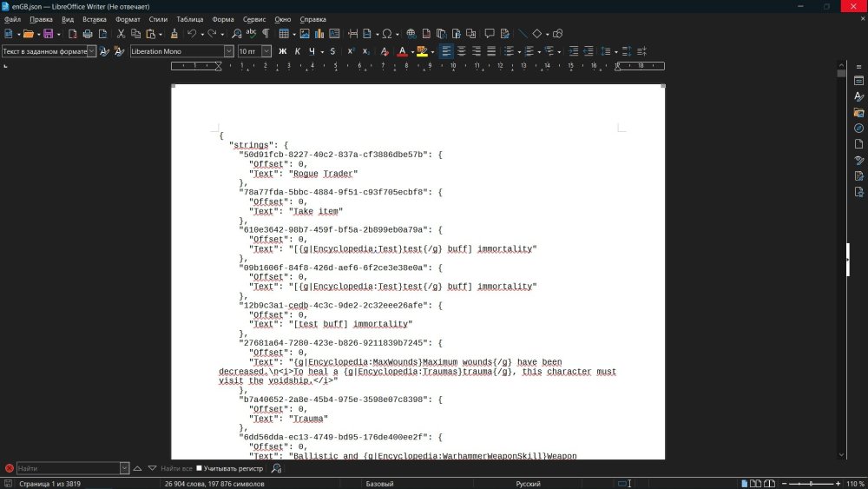The height and width of the screenshot is (489, 868).
Task: Click the red font color swatch
Action: [x=402, y=51]
